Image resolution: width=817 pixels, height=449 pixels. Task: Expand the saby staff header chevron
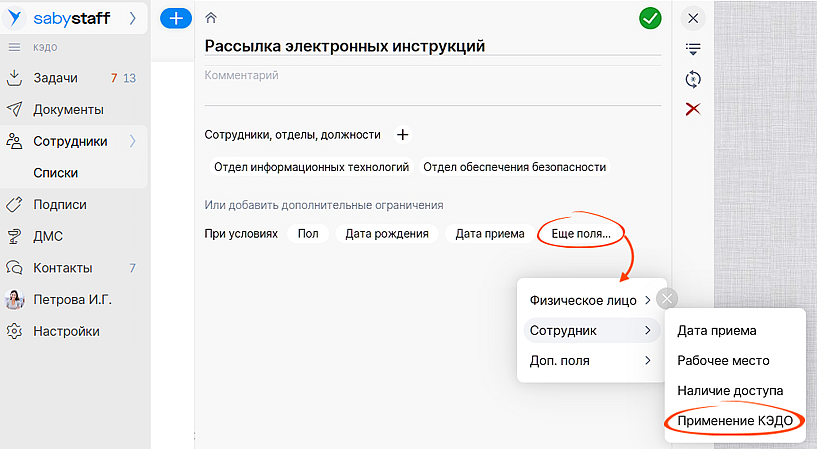click(x=133, y=18)
